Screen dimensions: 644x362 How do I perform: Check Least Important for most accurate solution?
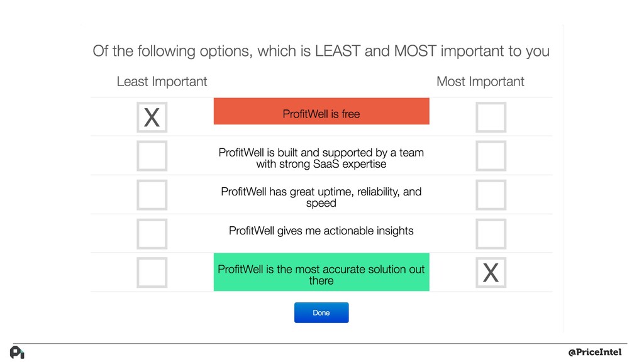pos(152,273)
